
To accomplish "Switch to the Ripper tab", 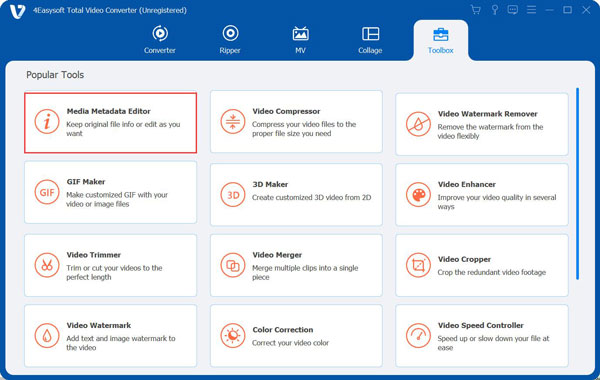I will (230, 40).
